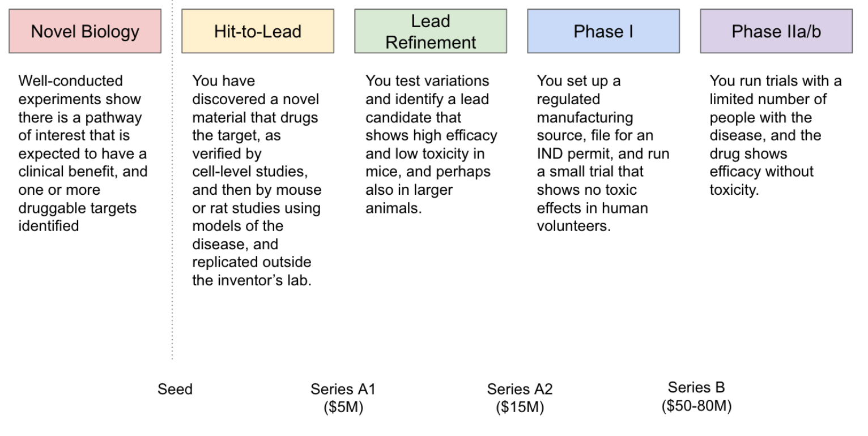Image resolution: width=868 pixels, height=436 pixels.
Task: Click the 'druggable targets identified' phrase
Action: (78, 217)
